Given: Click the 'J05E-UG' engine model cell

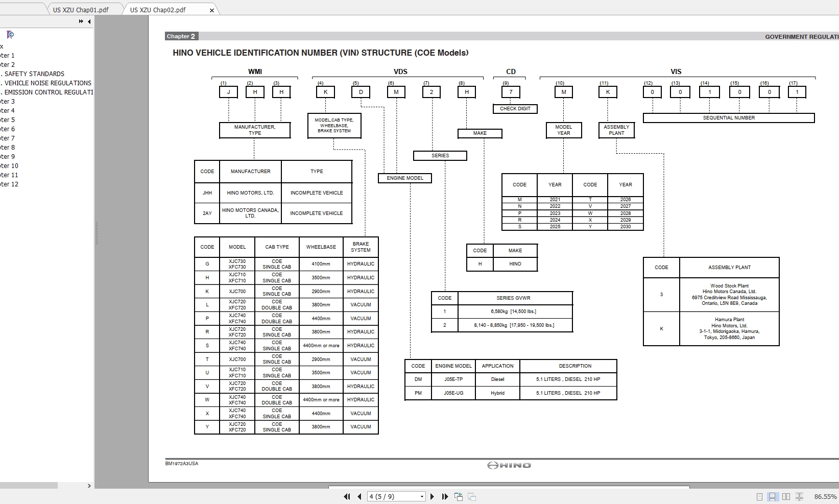Looking at the screenshot, I should pos(453,393).
